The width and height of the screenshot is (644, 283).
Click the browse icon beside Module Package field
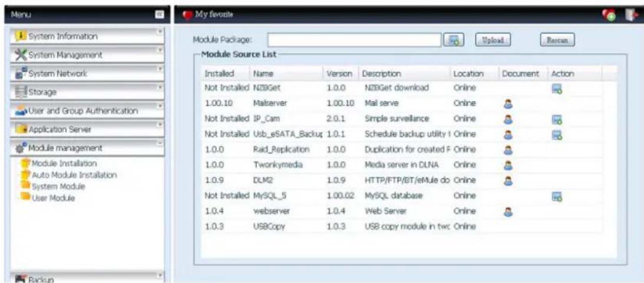pyautogui.click(x=454, y=40)
